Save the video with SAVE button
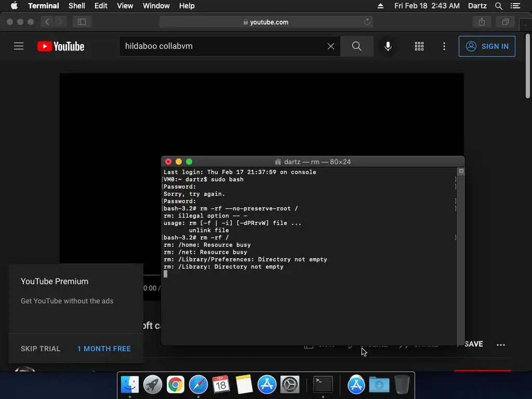Screen dimensions: 532x399 click(x=473, y=344)
